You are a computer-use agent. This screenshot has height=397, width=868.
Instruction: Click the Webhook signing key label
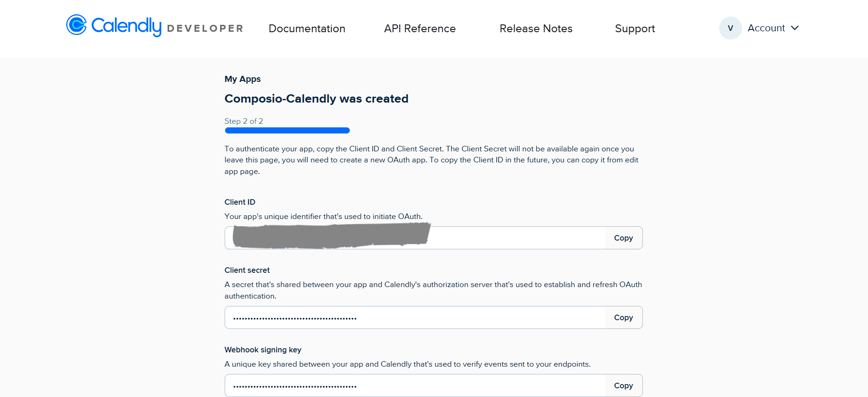click(x=263, y=350)
